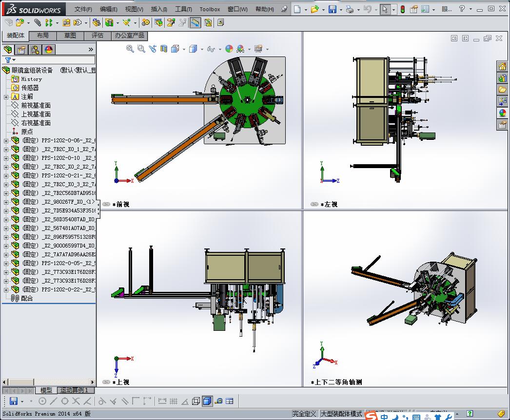Open the DisplayManager tab with color ball
Viewport: 510px width, 420px height.
click(x=49, y=50)
